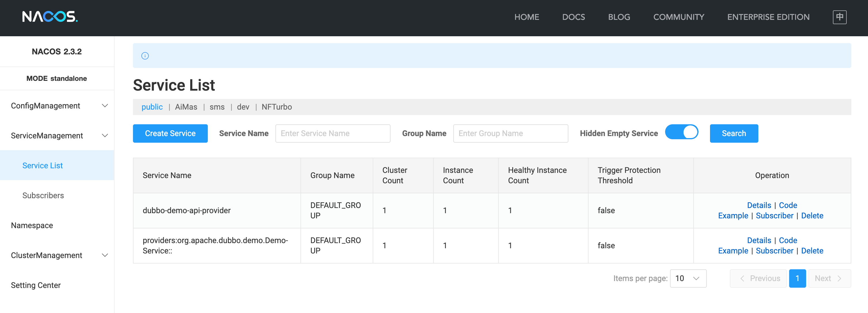Open Code Example for providers:org.apache.dubbo.demo.DemoService
The height and width of the screenshot is (313, 868).
[788, 240]
